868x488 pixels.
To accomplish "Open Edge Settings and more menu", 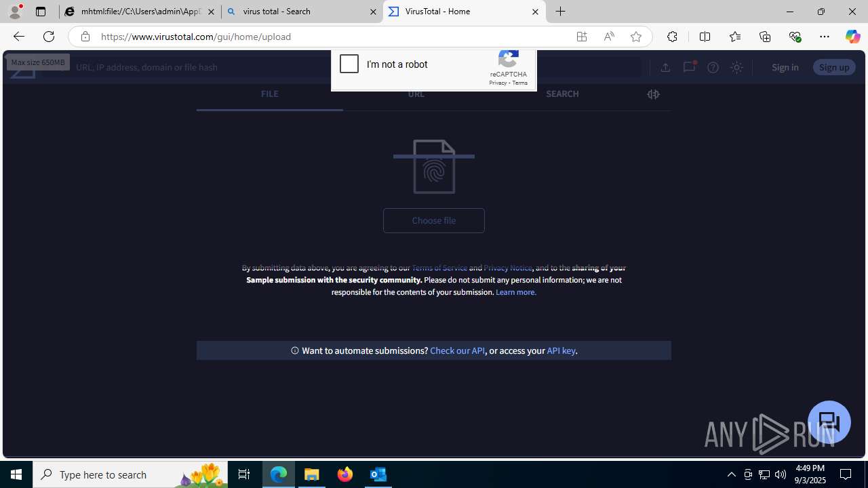I will coord(825,37).
